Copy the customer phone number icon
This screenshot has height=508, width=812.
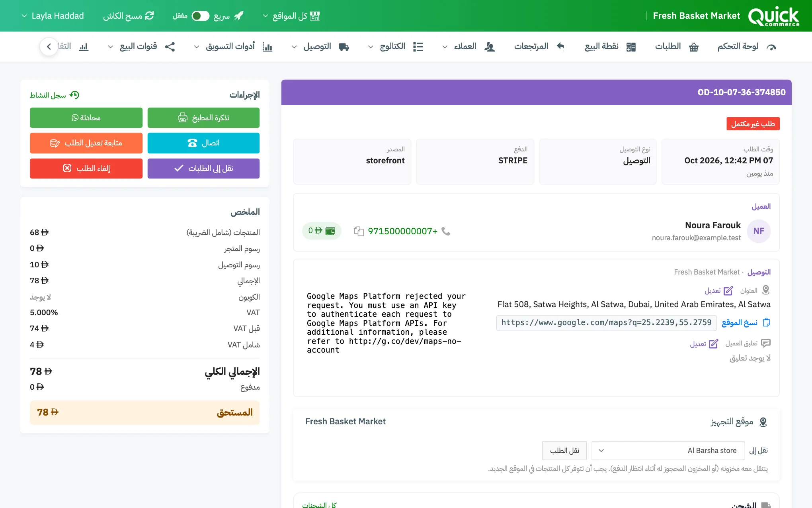point(359,231)
